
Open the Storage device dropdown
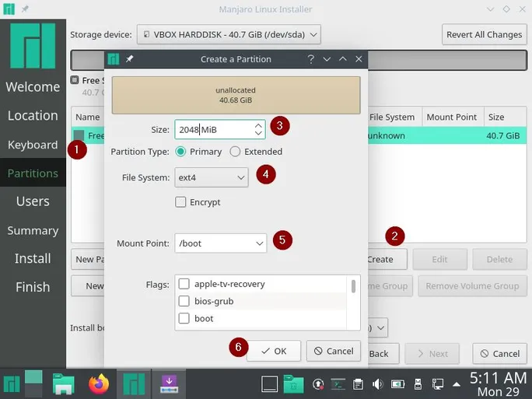pos(229,34)
